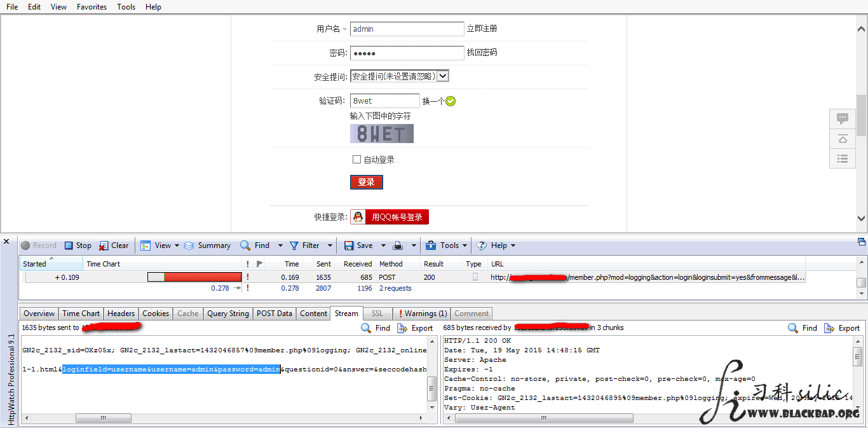Screen dimensions: 868x428
Task: Open the Query String tab
Action: [x=228, y=314]
